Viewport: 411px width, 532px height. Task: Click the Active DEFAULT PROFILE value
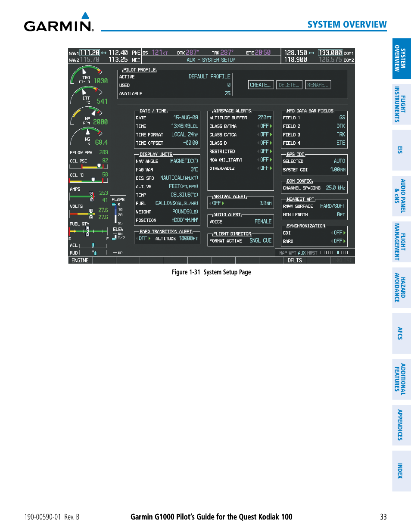[x=209, y=77]
